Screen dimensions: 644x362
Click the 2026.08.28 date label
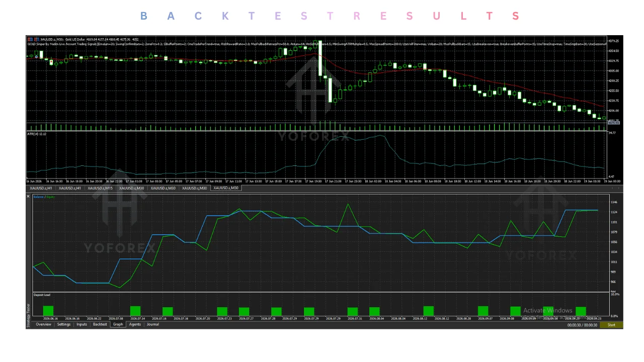463,319
